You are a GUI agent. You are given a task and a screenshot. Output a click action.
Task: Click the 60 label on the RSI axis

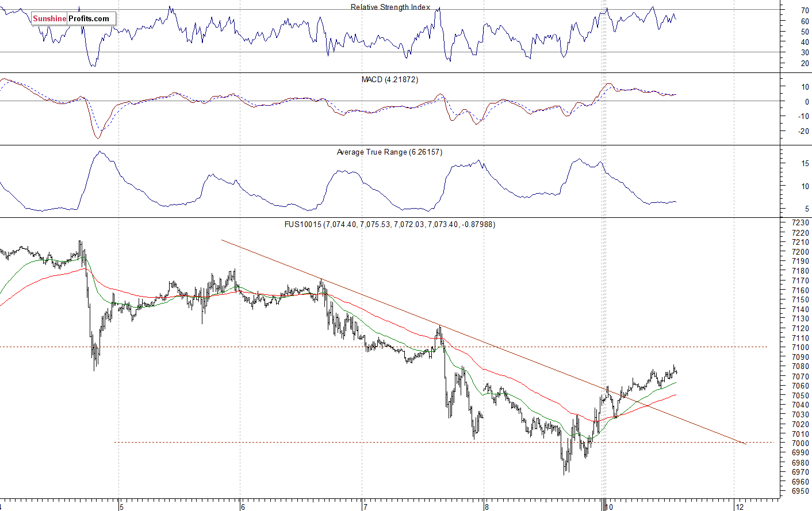(805, 22)
